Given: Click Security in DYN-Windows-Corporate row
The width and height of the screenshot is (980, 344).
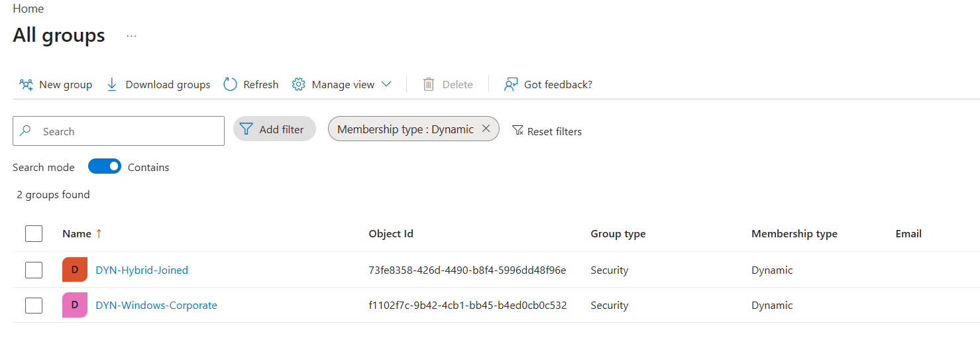Looking at the screenshot, I should pyautogui.click(x=610, y=305).
